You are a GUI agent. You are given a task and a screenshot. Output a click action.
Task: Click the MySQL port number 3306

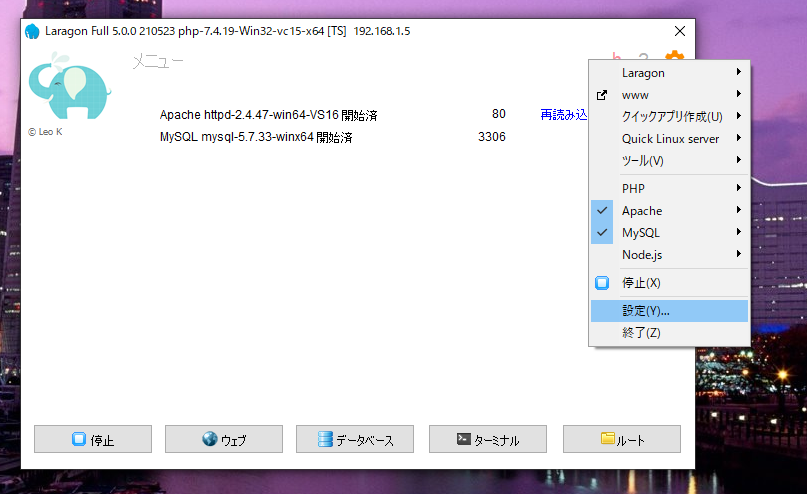click(x=492, y=137)
